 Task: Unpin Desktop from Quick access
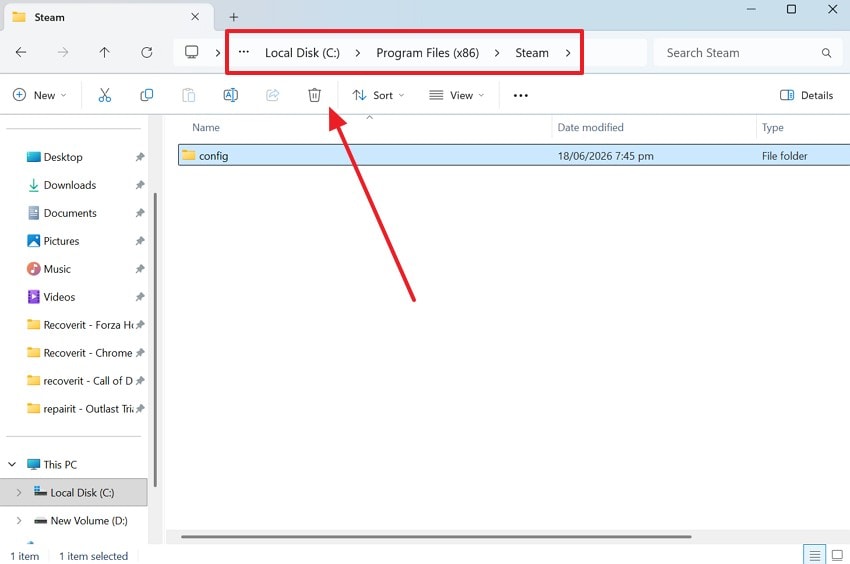coord(140,157)
